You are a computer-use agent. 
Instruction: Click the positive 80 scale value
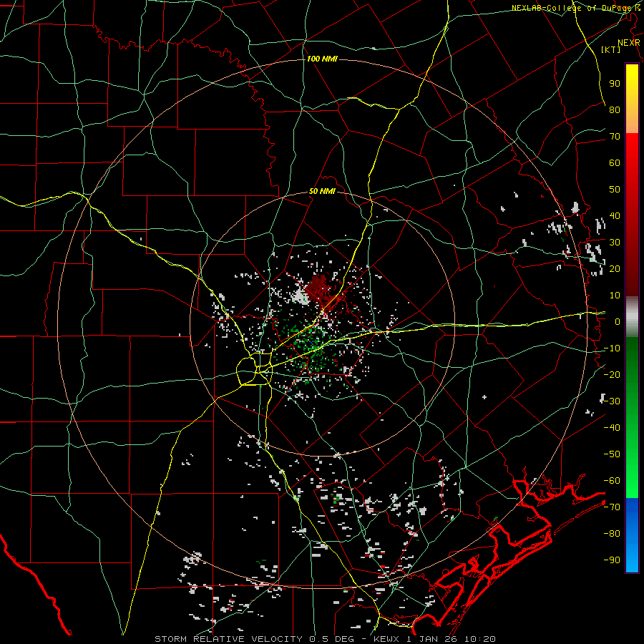pos(615,110)
